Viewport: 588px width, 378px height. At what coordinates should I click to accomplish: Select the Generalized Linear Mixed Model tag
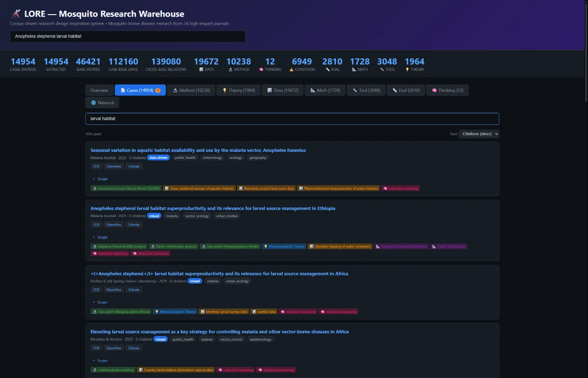pyautogui.click(x=126, y=188)
